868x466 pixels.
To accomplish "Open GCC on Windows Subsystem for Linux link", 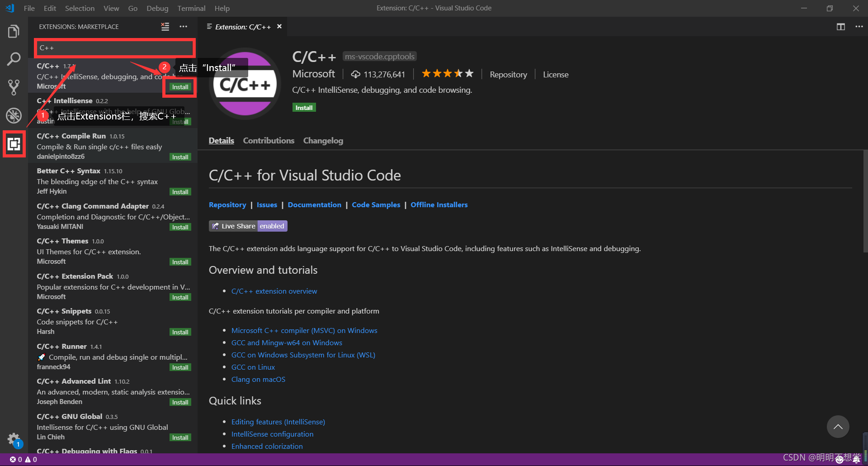I will coord(303,355).
